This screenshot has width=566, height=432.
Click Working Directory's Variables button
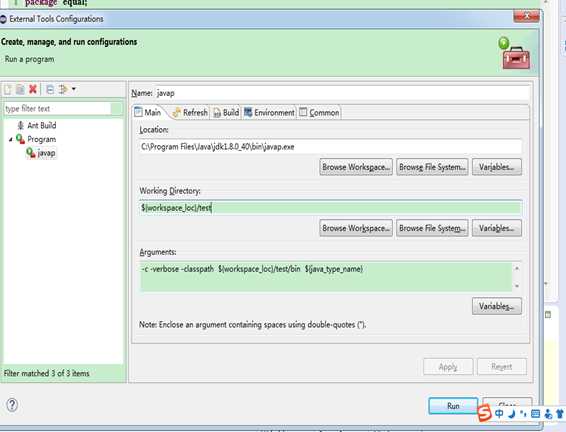coord(497,228)
